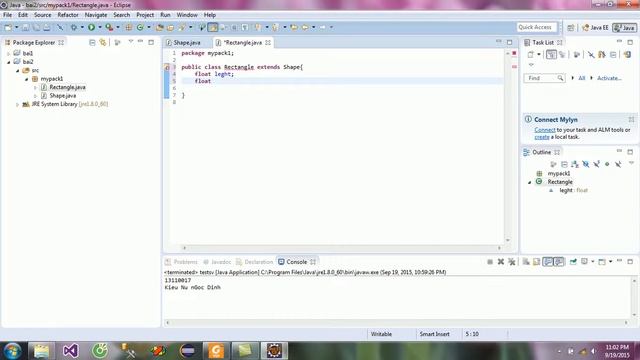
Task: Open the Navigate menu
Action: pos(96,15)
